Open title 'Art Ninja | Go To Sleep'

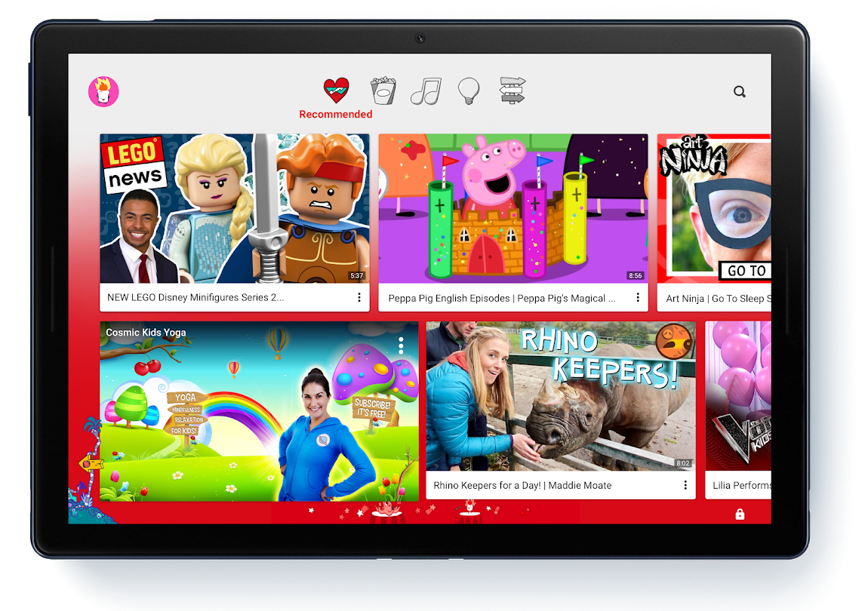(718, 299)
